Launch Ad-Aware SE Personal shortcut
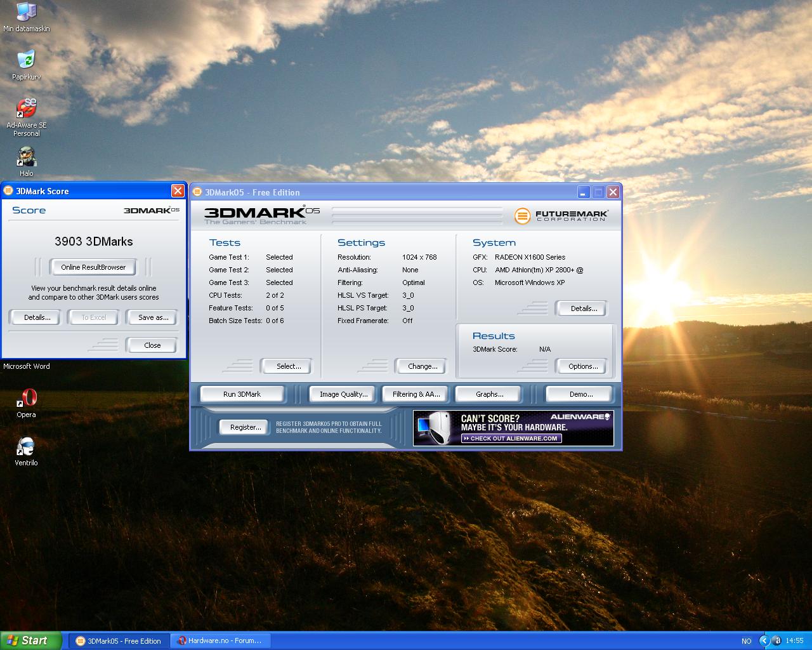Screen dimensions: 812x650 [26, 117]
